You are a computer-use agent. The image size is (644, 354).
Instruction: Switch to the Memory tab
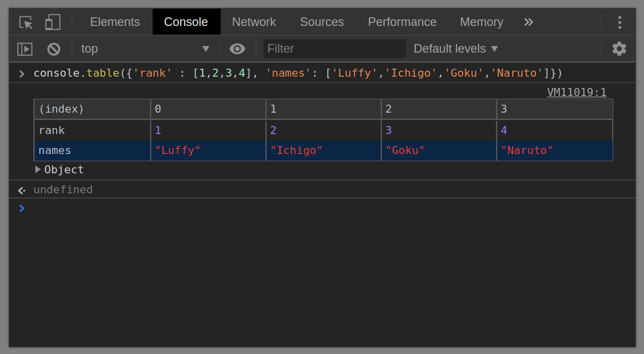[x=481, y=22]
